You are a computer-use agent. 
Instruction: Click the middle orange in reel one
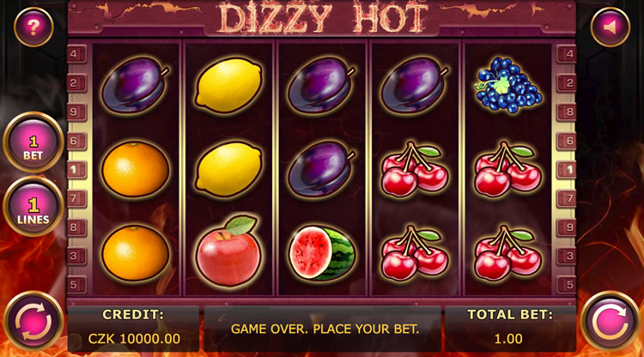[135, 169]
